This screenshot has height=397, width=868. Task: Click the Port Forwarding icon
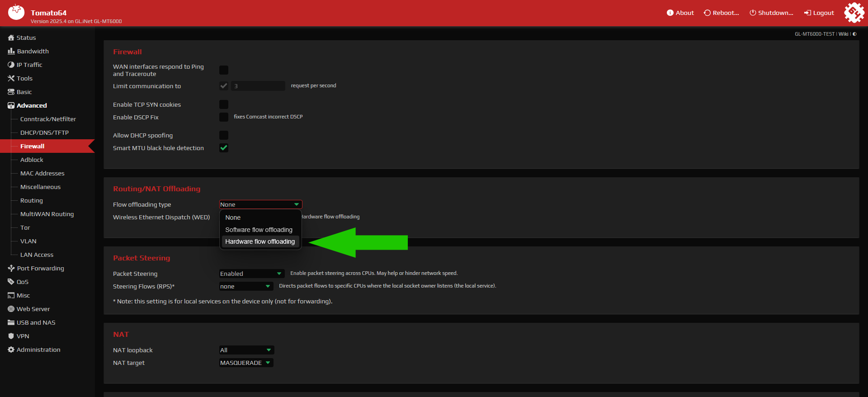click(x=11, y=268)
